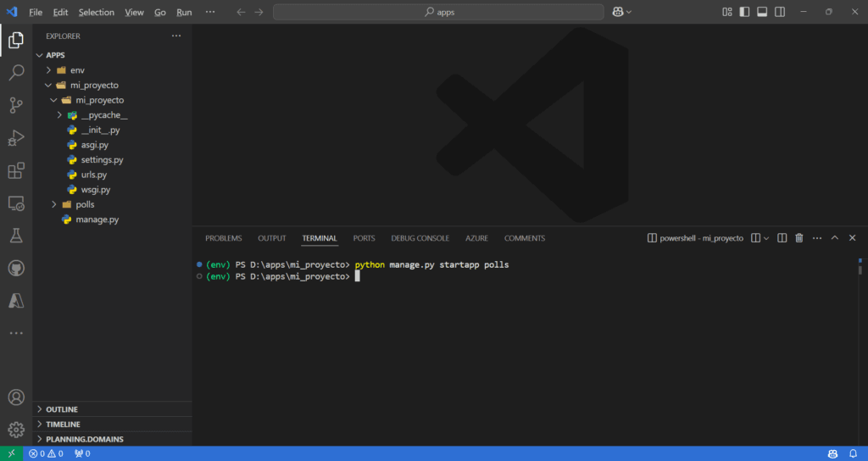
Task: Open terminal panel more actions
Action: (x=817, y=238)
